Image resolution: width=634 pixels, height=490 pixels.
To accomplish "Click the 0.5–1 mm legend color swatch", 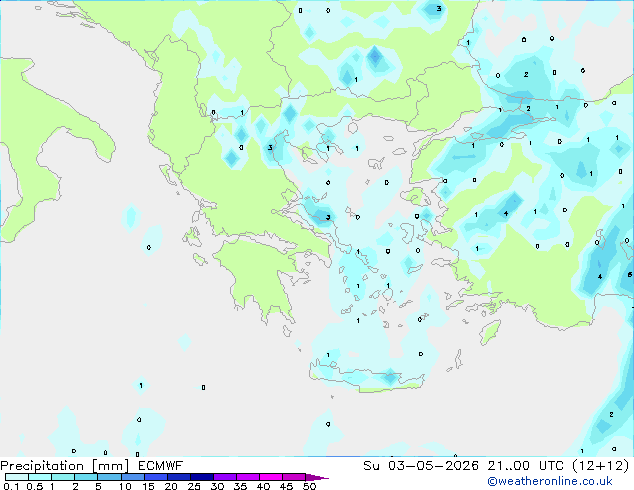I will point(40,477).
